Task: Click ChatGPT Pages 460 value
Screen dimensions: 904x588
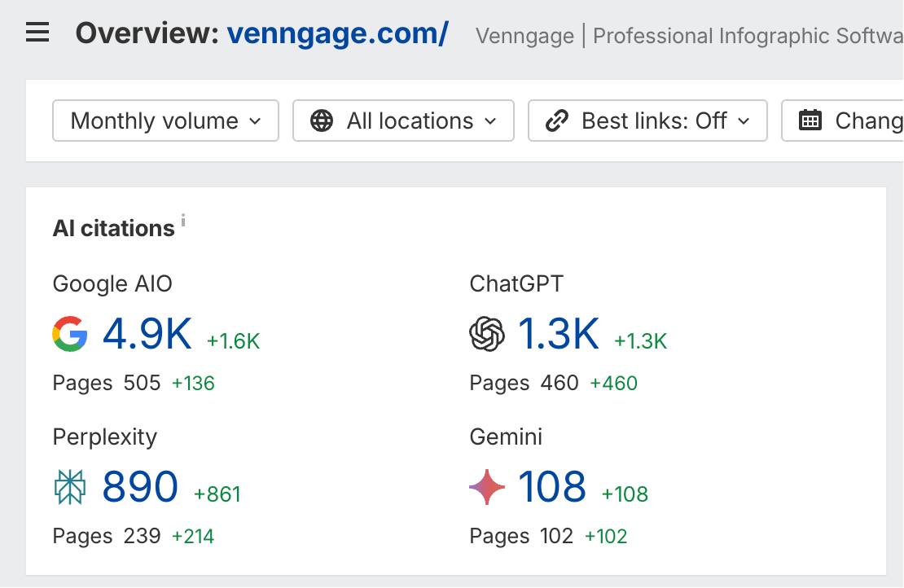Action: click(560, 383)
